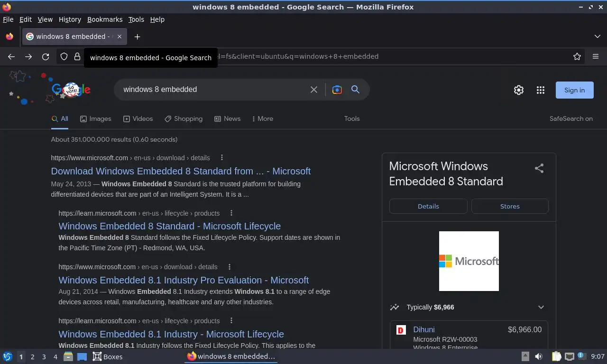The width and height of the screenshot is (607, 364).
Task: Expand the More search categories menu
Action: pyautogui.click(x=262, y=119)
